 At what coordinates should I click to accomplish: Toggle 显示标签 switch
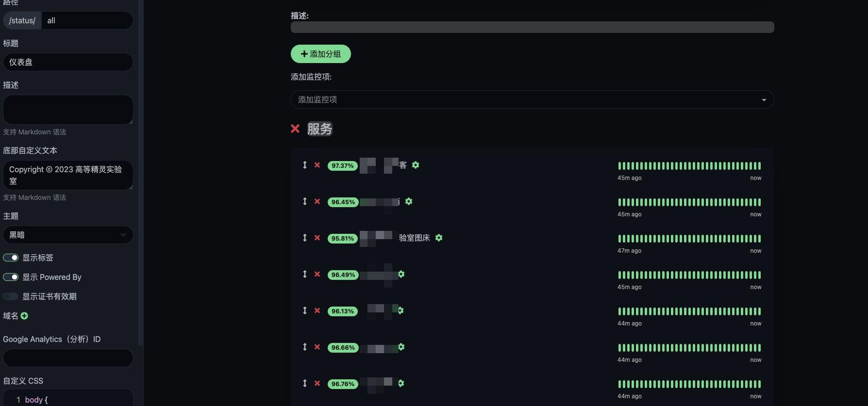click(11, 258)
